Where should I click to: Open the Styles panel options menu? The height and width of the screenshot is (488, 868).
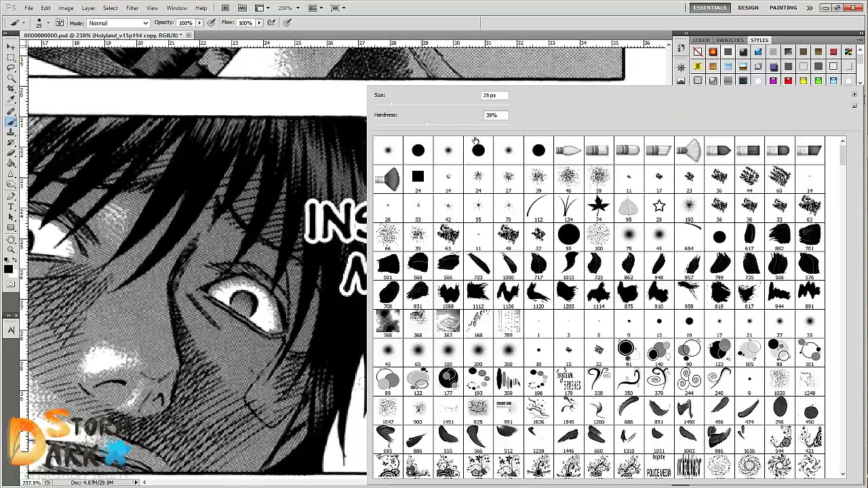pos(860,40)
